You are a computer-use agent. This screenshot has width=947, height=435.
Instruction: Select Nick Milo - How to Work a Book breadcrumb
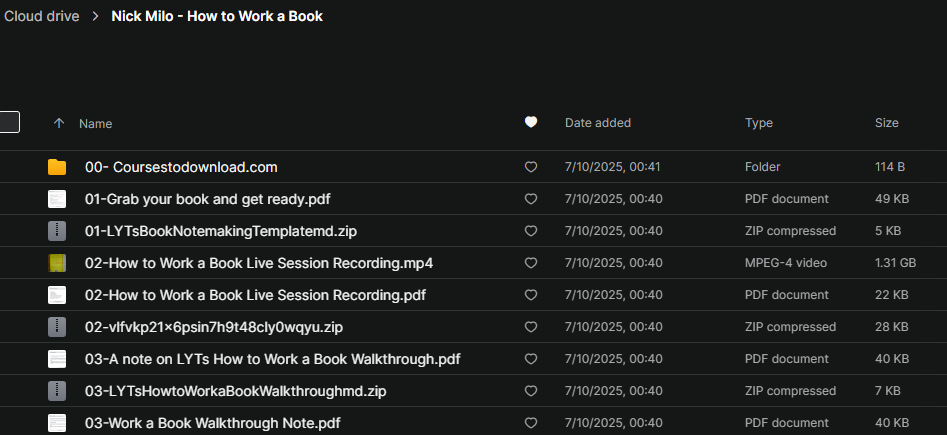click(x=217, y=16)
